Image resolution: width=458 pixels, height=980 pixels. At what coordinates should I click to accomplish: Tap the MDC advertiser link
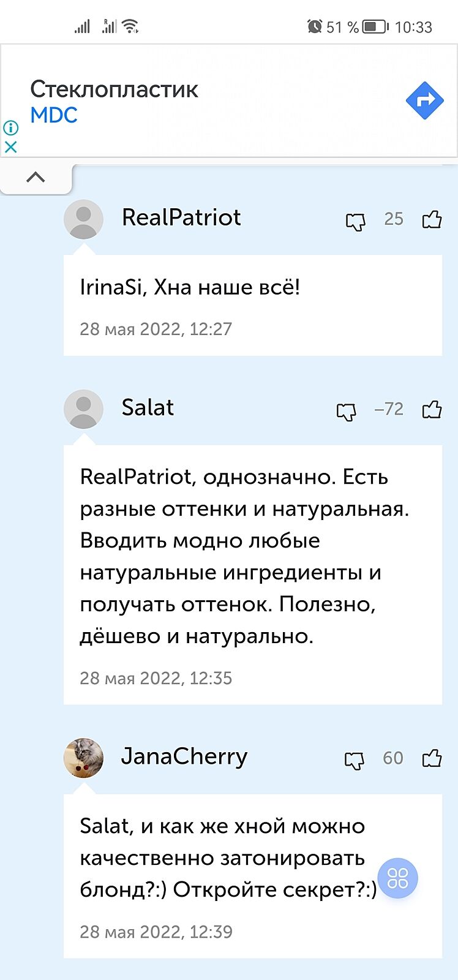54,115
